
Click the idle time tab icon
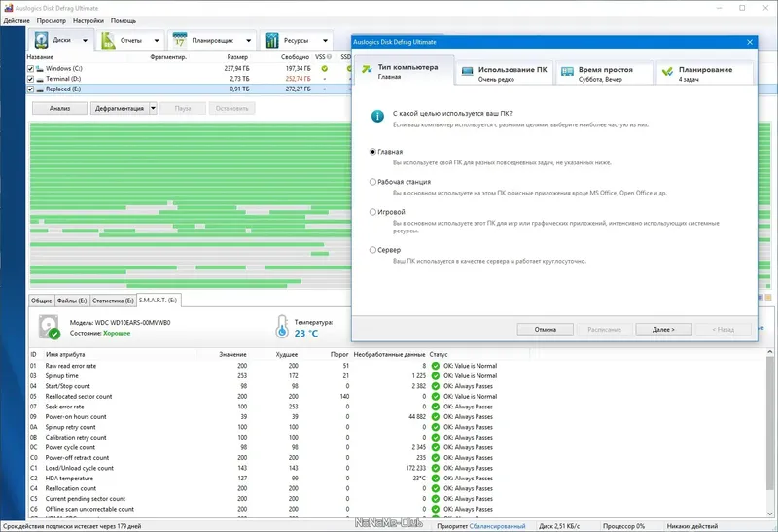click(x=567, y=72)
